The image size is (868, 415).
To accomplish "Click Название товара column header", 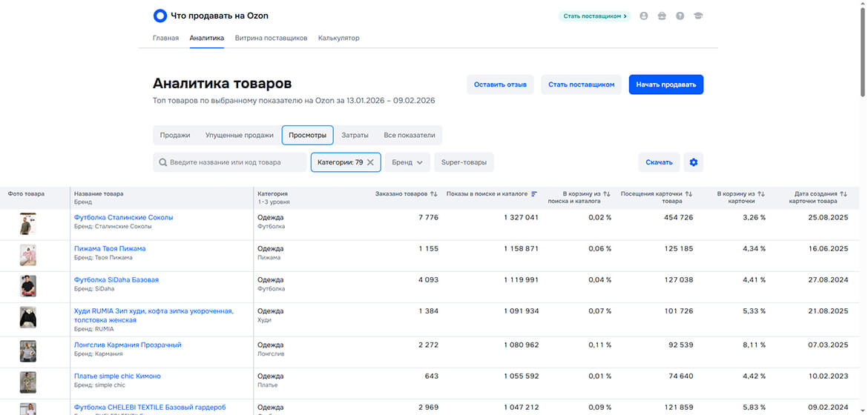I will [x=99, y=193].
